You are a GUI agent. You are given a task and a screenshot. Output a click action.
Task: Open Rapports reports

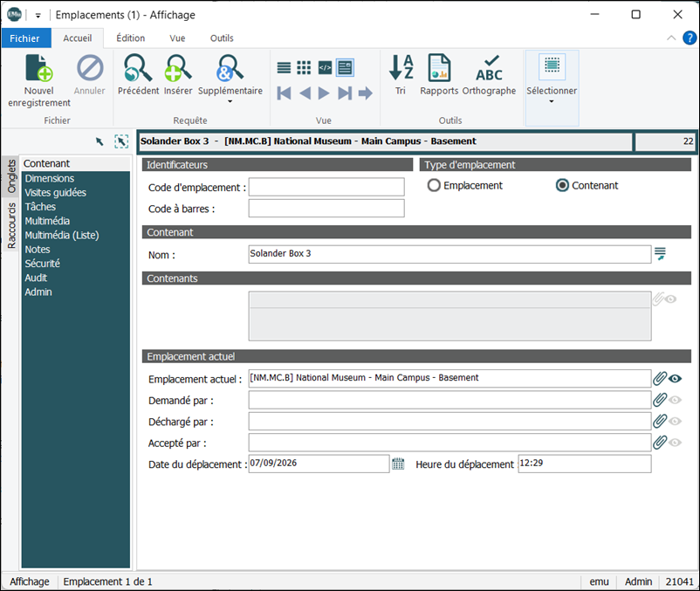click(x=439, y=74)
